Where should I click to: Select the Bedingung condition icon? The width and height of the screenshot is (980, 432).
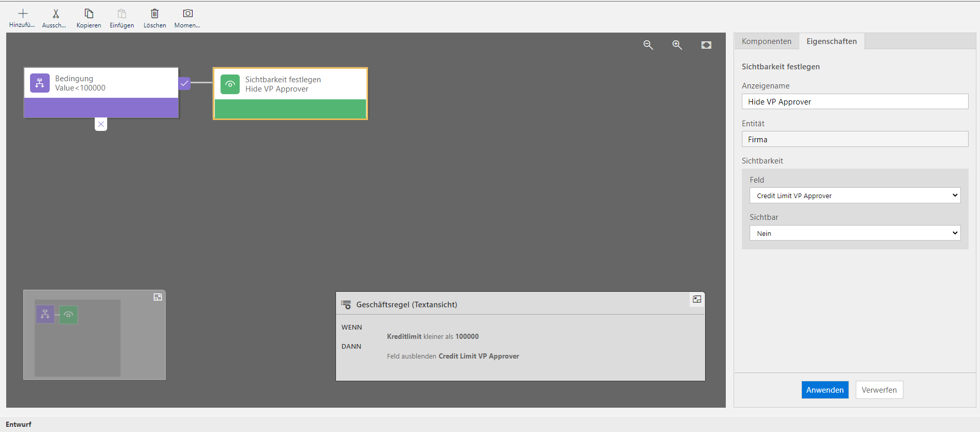[40, 83]
